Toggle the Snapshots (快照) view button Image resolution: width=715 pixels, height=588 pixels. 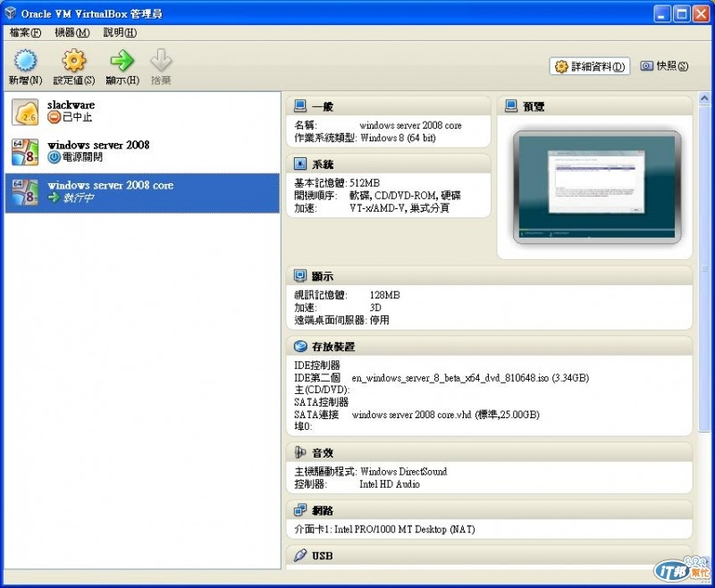pyautogui.click(x=664, y=66)
